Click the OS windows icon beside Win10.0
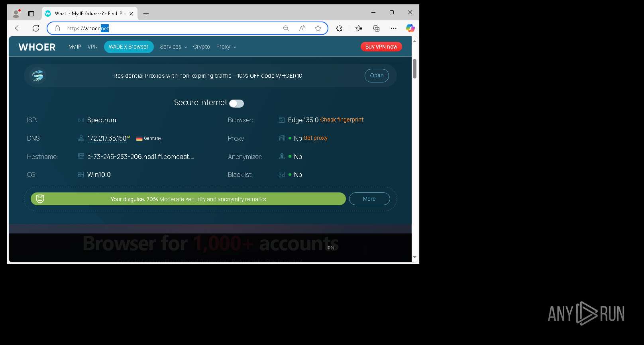 [x=81, y=174]
